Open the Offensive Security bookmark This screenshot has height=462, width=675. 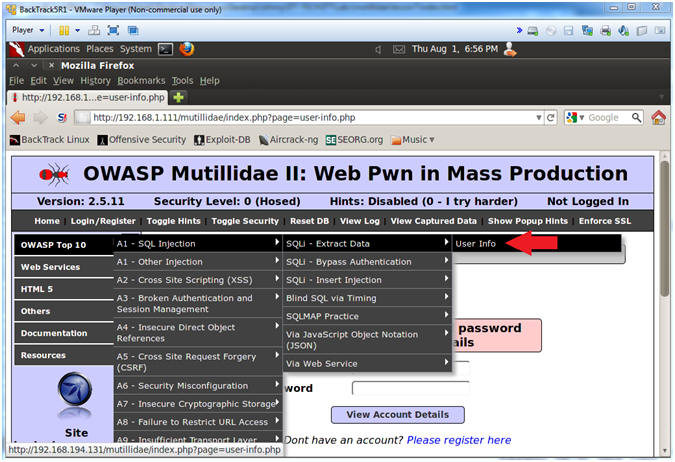(x=142, y=140)
